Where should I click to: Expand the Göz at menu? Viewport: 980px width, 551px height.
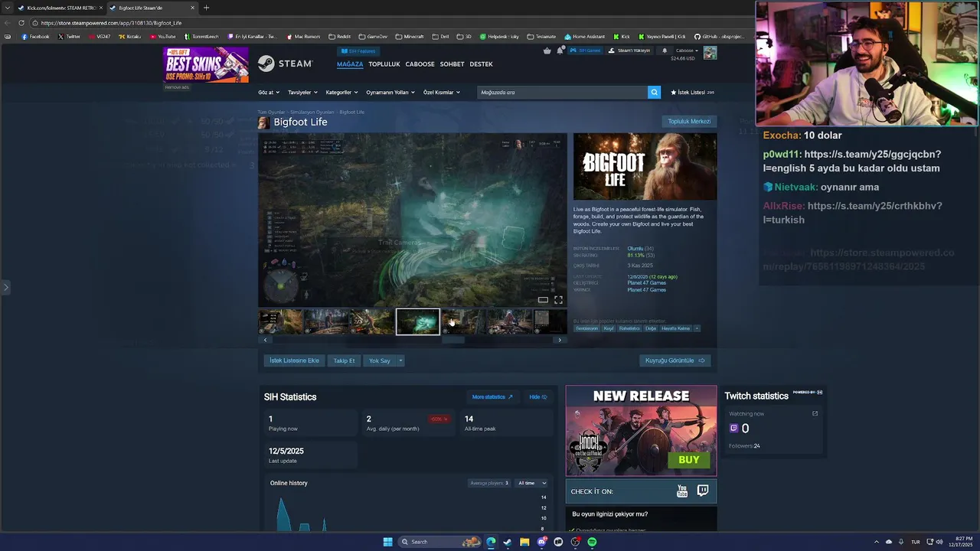coord(268,92)
